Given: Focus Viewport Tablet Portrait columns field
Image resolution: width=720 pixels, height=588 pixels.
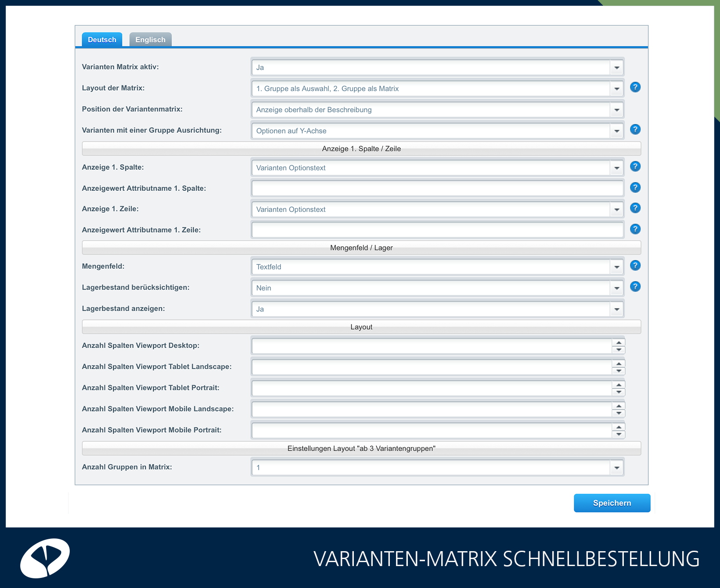Looking at the screenshot, I should [x=432, y=388].
